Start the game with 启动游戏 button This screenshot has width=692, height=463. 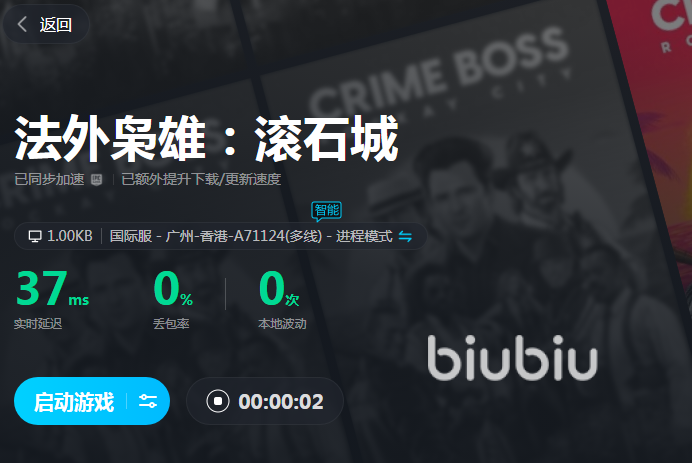click(74, 402)
